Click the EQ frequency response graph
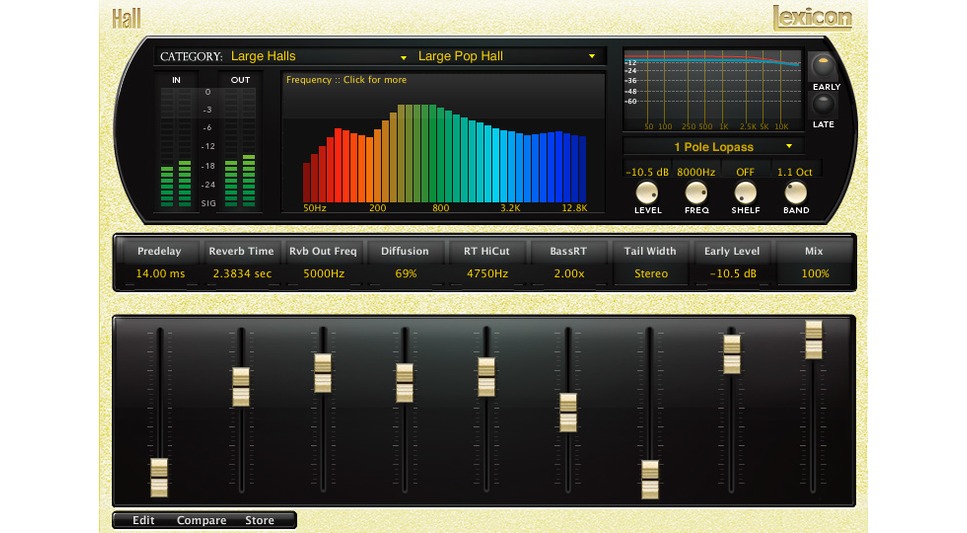This screenshot has height=533, width=967. (x=712, y=91)
